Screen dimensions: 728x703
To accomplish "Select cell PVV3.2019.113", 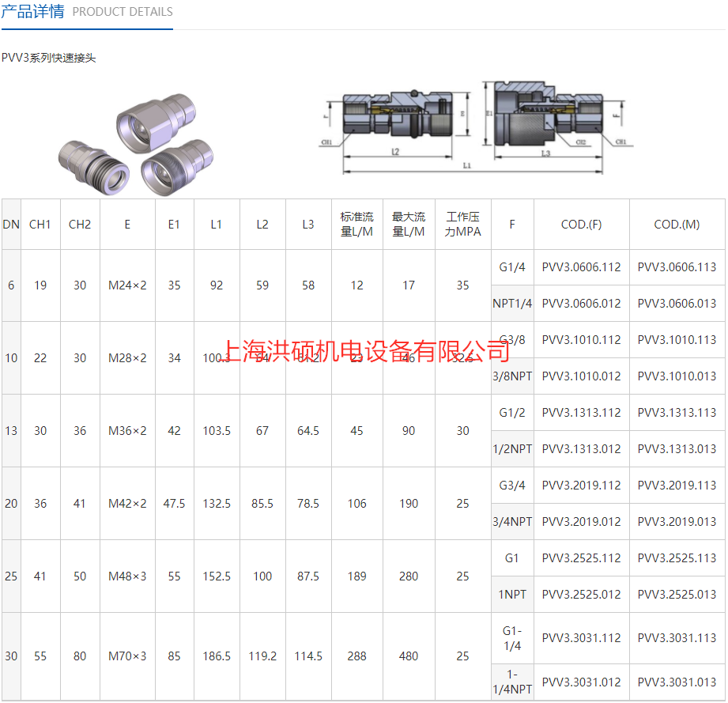I will click(x=677, y=486).
